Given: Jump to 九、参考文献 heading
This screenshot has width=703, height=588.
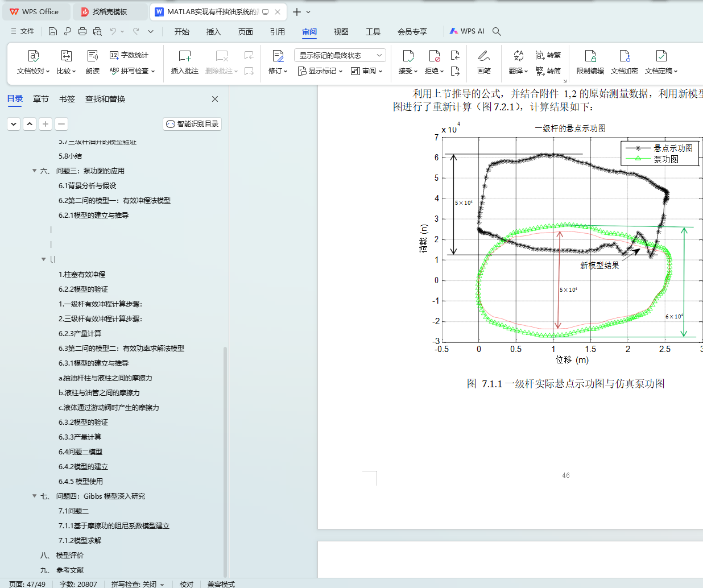Looking at the screenshot, I should tap(62, 570).
